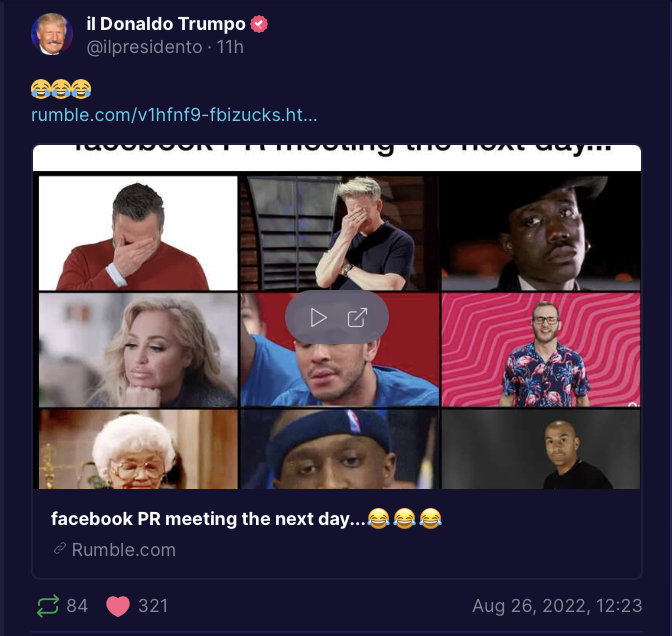The image size is (672, 636).
Task: Open the rumble.com video URL link
Action: (174, 115)
